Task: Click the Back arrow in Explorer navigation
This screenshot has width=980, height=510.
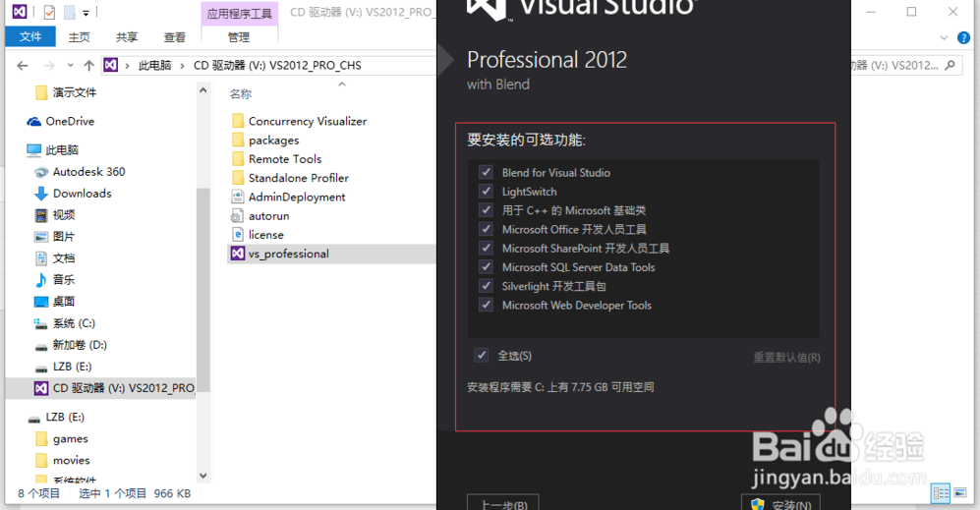Action: [x=24, y=65]
